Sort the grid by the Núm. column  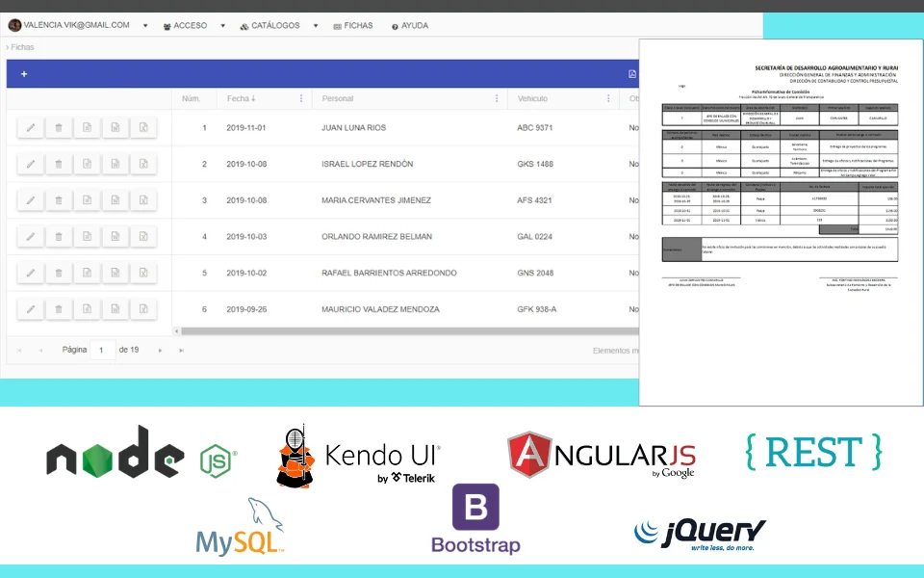coord(191,98)
